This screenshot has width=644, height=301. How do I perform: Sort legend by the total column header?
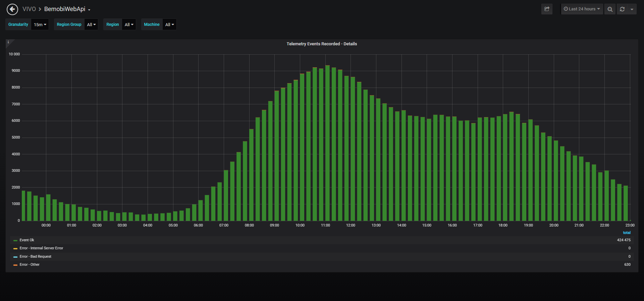coord(627,233)
